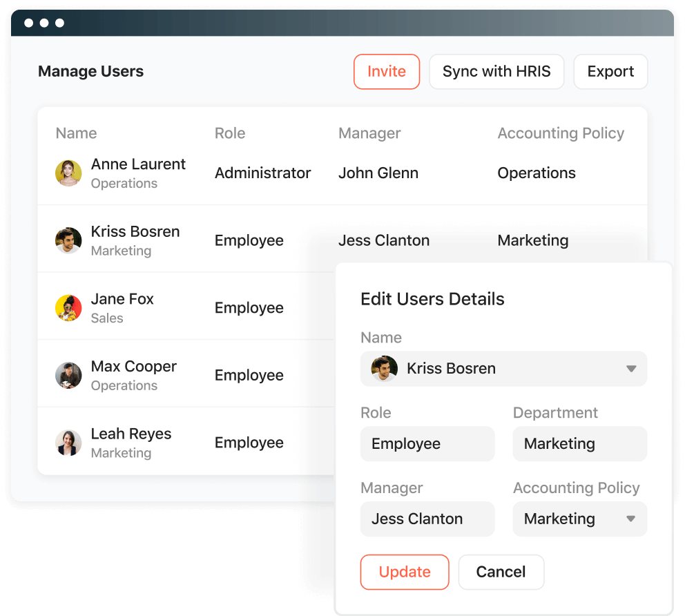This screenshot has width=685, height=616.
Task: Click the Jess Clanton cell in table
Action: [384, 240]
